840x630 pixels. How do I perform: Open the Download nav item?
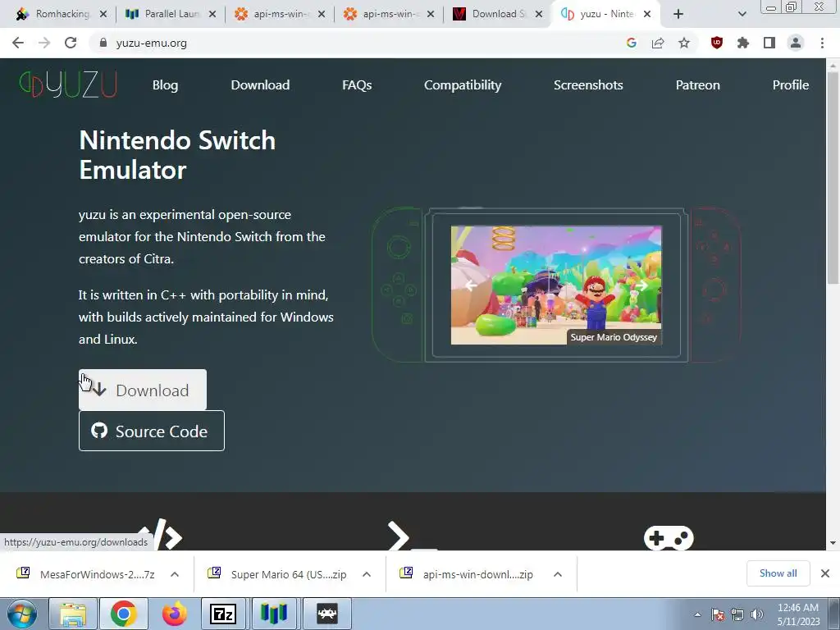(x=260, y=85)
